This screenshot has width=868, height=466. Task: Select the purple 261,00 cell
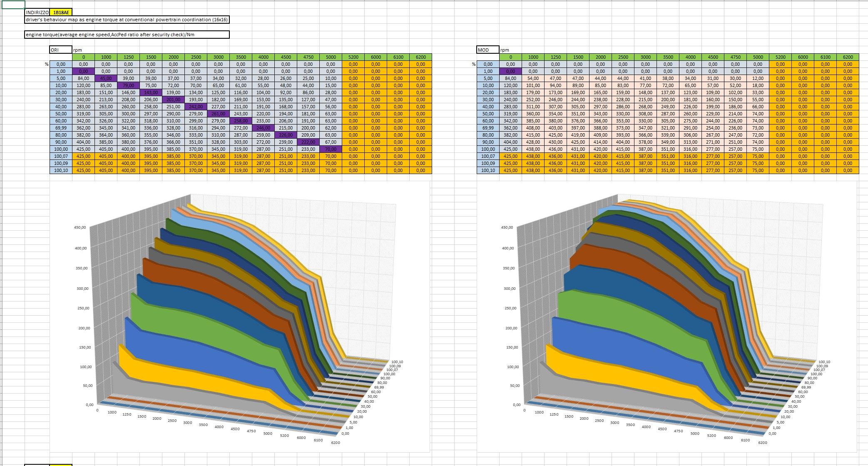coord(218,114)
